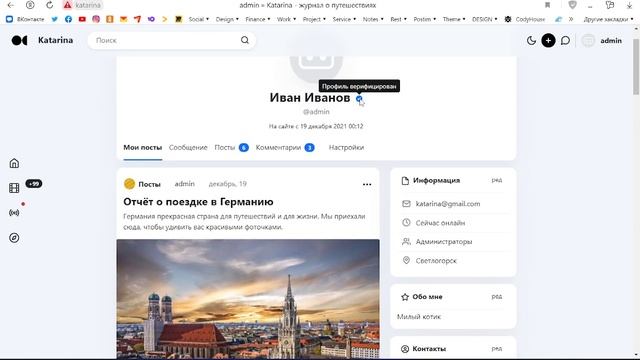Click the admin avatar in the header
The image size is (640, 360).
pyautogui.click(x=588, y=40)
